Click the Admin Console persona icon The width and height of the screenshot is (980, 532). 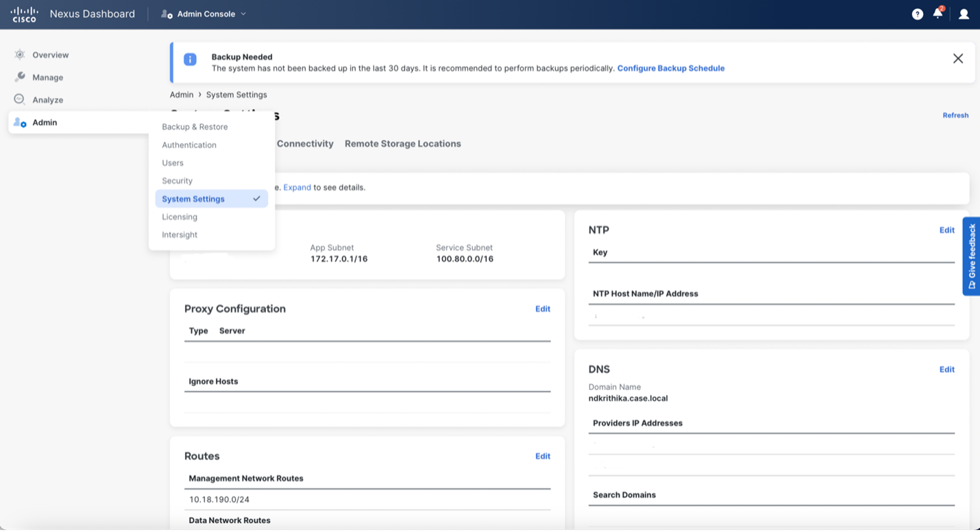[x=167, y=14]
